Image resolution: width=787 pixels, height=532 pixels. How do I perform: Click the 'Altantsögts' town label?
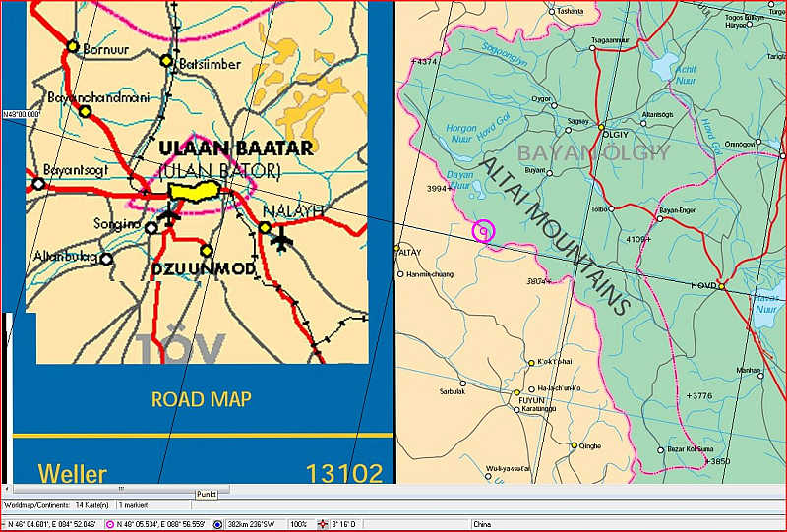(x=657, y=114)
